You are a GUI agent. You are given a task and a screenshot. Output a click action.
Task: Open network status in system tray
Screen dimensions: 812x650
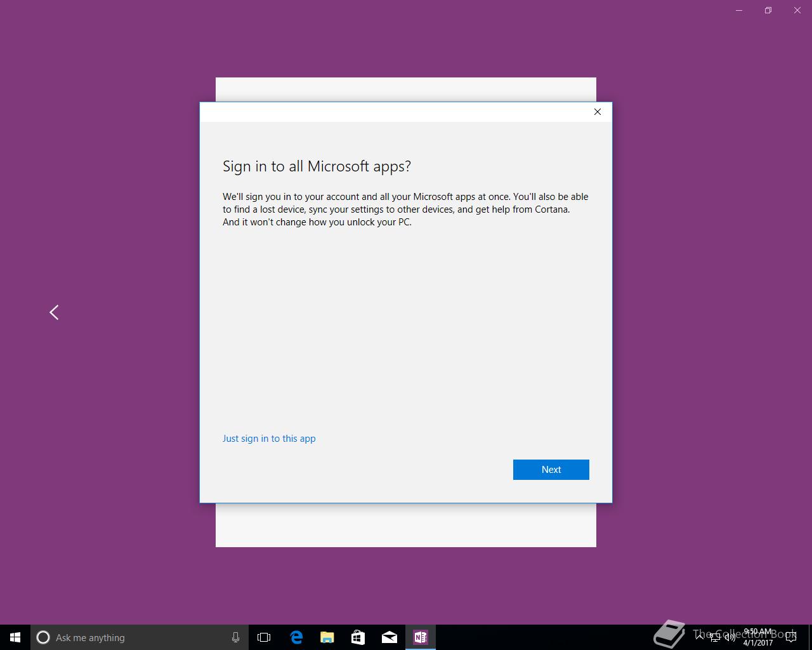[714, 637]
